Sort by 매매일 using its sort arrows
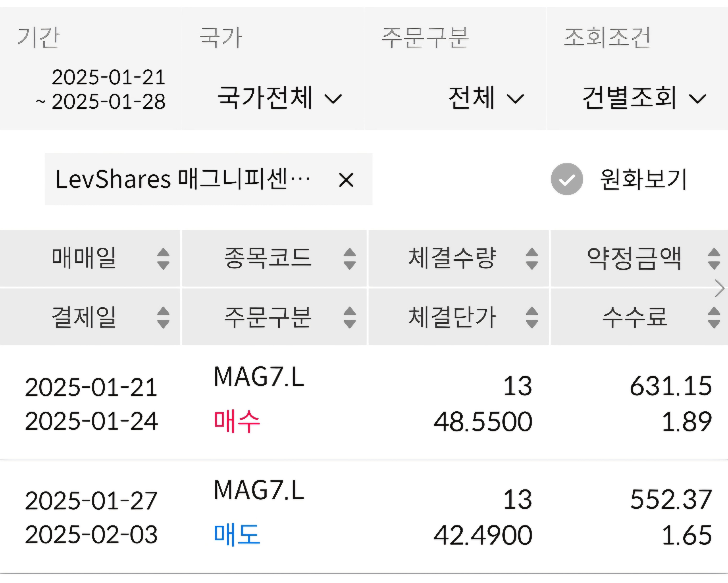This screenshot has height=583, width=728. pyautogui.click(x=163, y=259)
